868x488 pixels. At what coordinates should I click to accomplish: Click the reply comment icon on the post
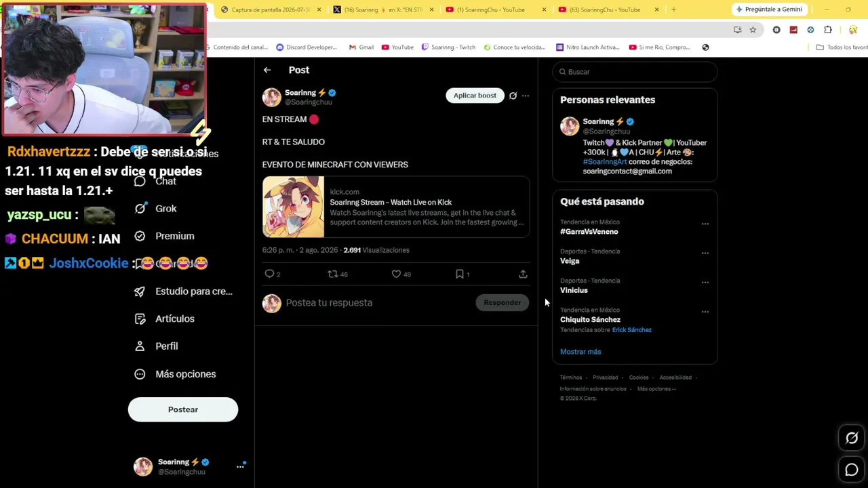[269, 274]
